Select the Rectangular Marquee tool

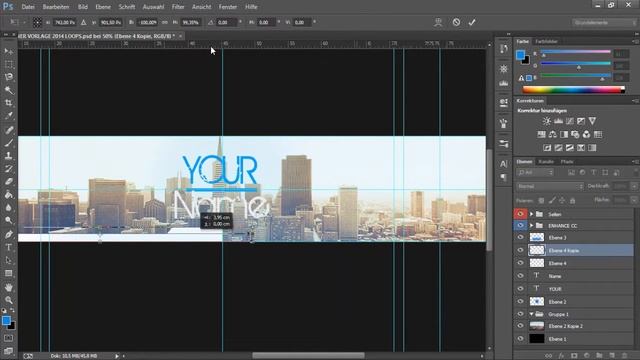click(x=9, y=64)
